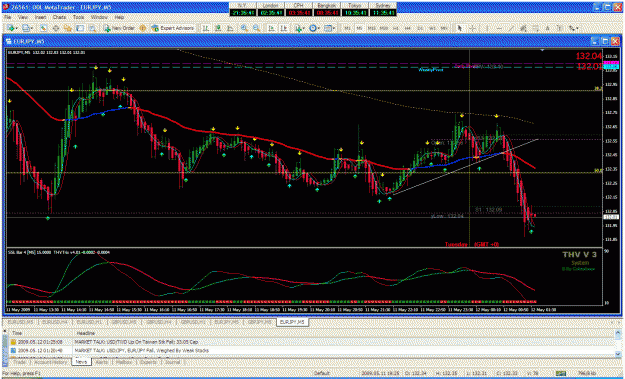
Task: Click the Periods clock icon
Action: point(314,28)
